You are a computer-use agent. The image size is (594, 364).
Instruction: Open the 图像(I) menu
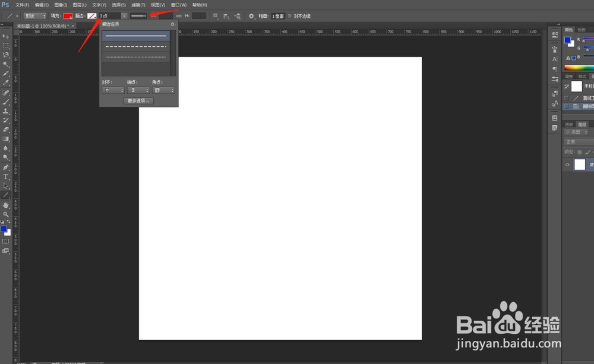(x=61, y=5)
